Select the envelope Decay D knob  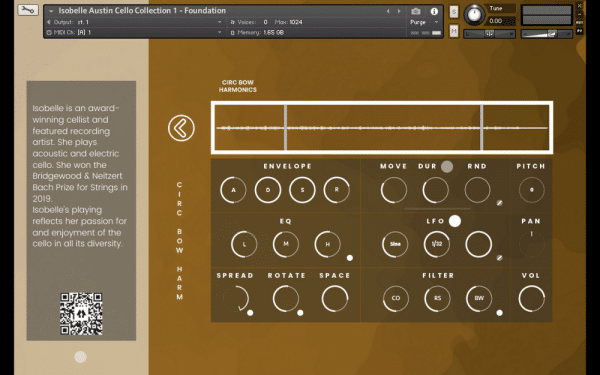268,190
